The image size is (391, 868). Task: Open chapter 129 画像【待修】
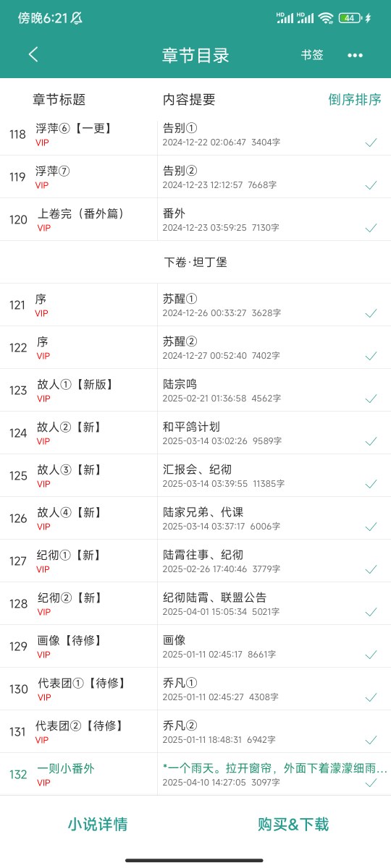pyautogui.click(x=195, y=647)
